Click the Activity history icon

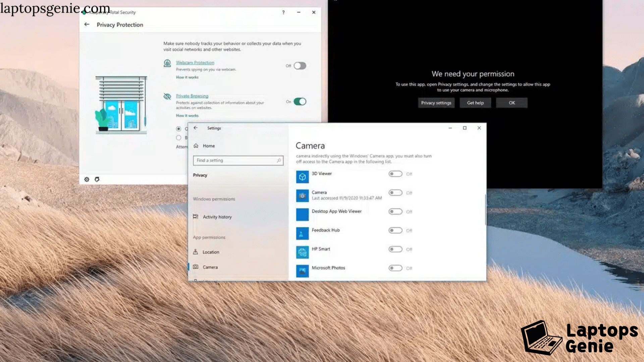click(196, 217)
